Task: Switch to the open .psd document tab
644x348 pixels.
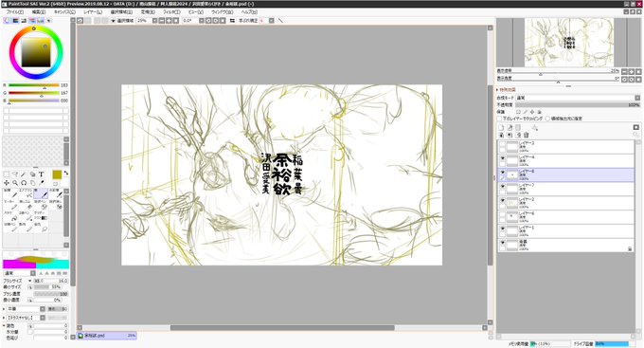Action: [107, 336]
